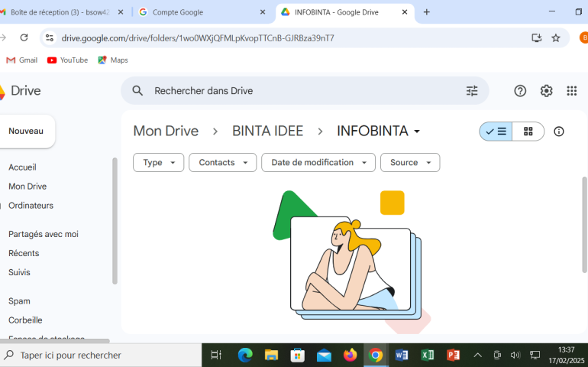Open the Help question mark menu
Viewport: 588px width, 367px height.
[x=520, y=91]
